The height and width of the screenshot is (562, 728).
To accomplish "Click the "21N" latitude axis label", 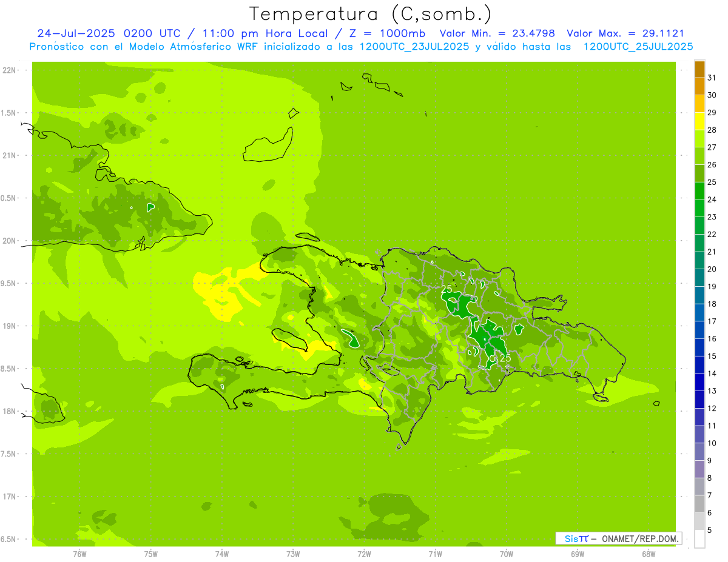I will [9, 155].
